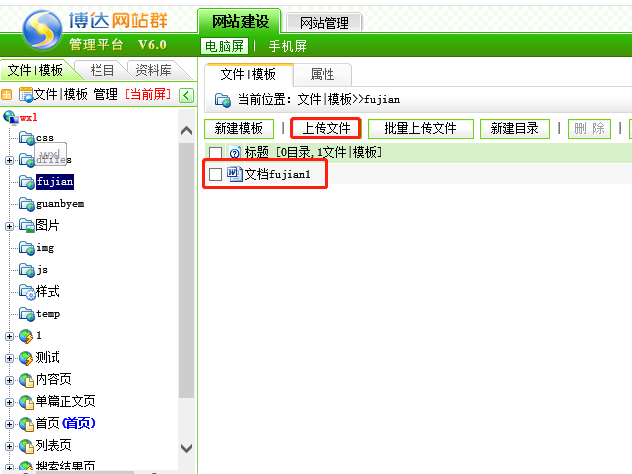632x474 pixels.
Task: Expand the 内容页 tree node
Action: tap(10, 379)
